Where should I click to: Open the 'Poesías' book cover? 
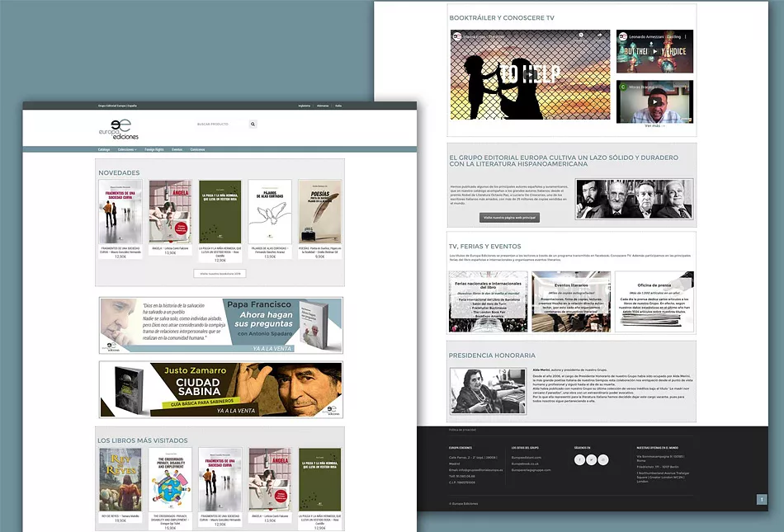320,212
